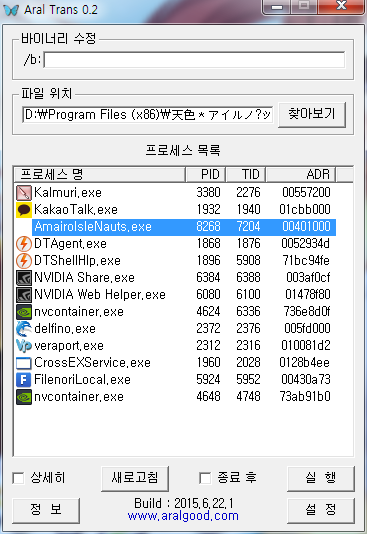This screenshot has width=367, height=534.
Task: Click address value 736e8d0f
Action: click(x=307, y=312)
